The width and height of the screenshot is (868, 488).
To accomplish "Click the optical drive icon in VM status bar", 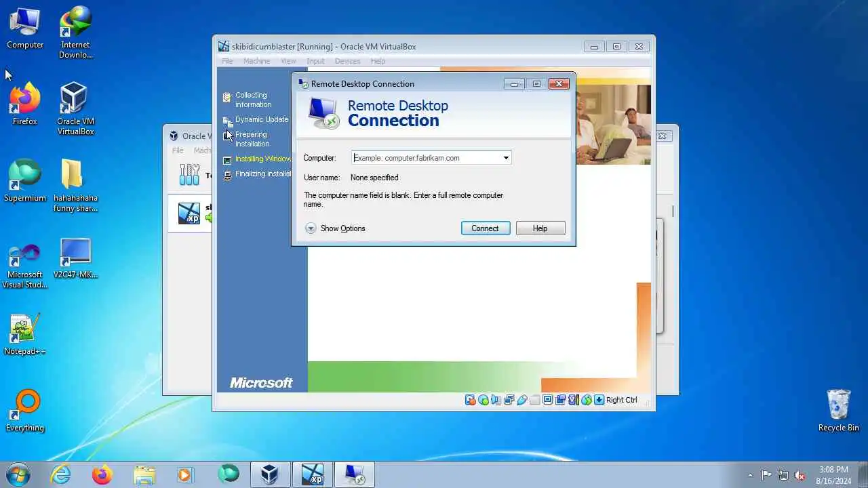I will [484, 400].
